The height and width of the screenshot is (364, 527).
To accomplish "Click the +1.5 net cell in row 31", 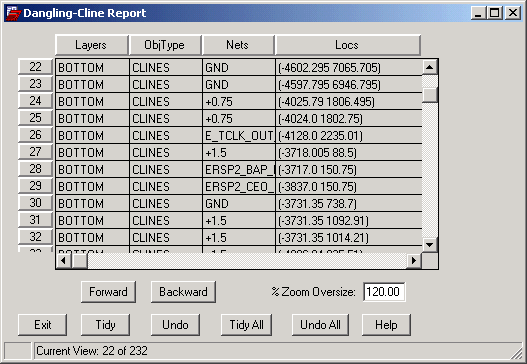I will (x=239, y=220).
